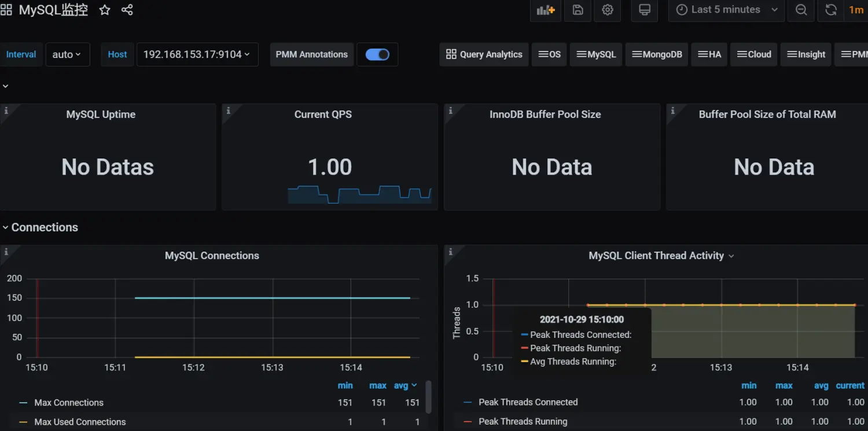This screenshot has height=431, width=868.
Task: Toggle Max Connections series in legend
Action: click(x=69, y=403)
